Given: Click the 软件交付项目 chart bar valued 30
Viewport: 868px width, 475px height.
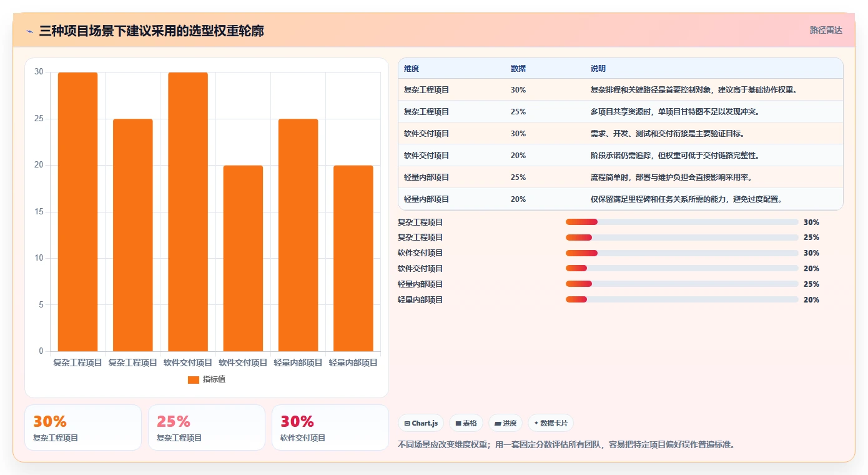Looking at the screenshot, I should [x=188, y=212].
